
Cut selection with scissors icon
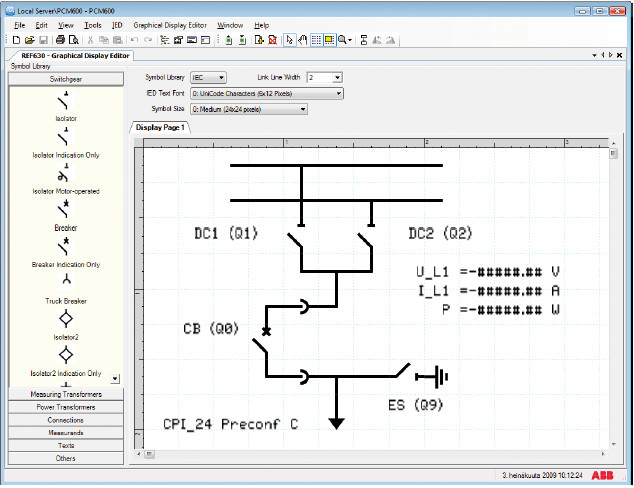point(91,40)
